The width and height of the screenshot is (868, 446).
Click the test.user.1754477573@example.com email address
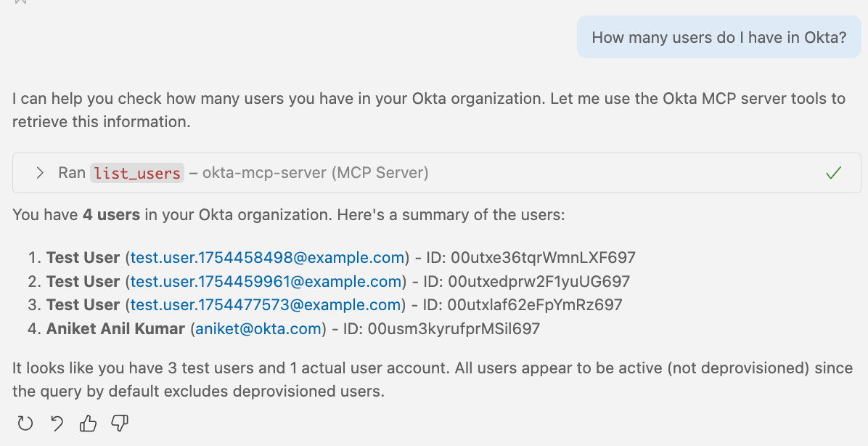pyautogui.click(x=266, y=304)
